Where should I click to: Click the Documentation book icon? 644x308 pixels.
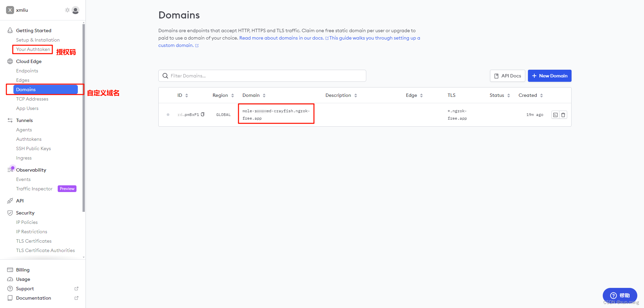(10, 298)
